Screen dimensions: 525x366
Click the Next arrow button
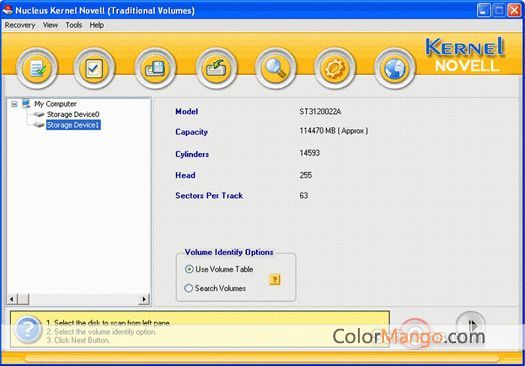point(471,324)
